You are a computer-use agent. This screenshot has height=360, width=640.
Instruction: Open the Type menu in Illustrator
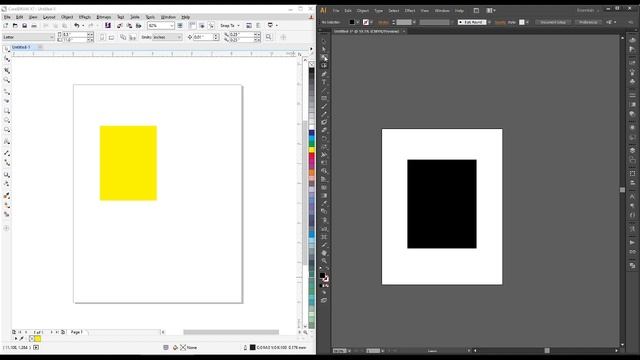[379, 11]
